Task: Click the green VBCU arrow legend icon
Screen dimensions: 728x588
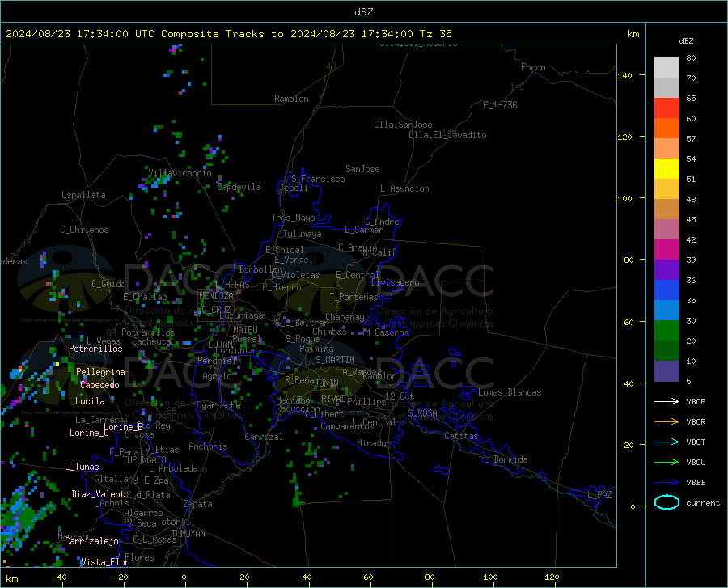Action: pos(667,463)
